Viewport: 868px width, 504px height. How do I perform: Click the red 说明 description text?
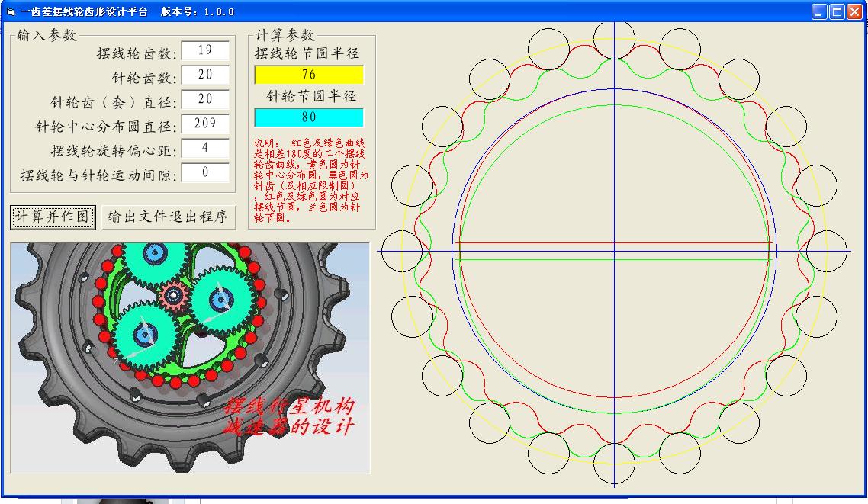311,181
